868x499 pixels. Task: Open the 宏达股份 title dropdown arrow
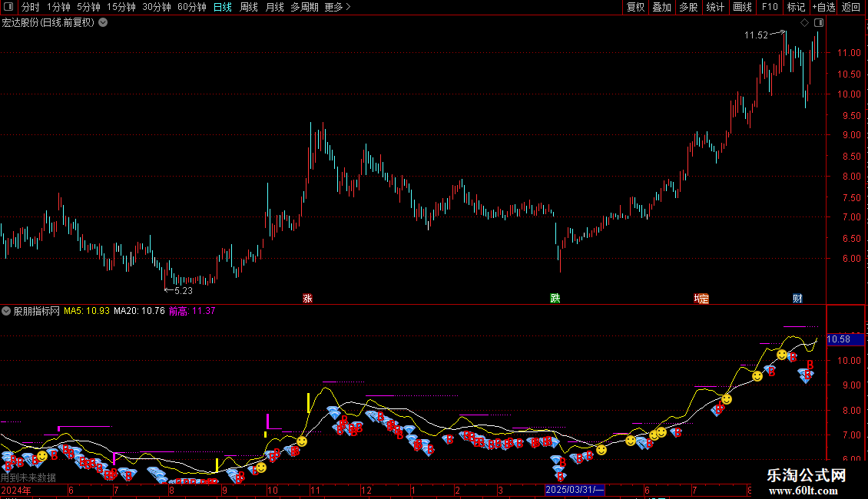pyautogui.click(x=103, y=23)
